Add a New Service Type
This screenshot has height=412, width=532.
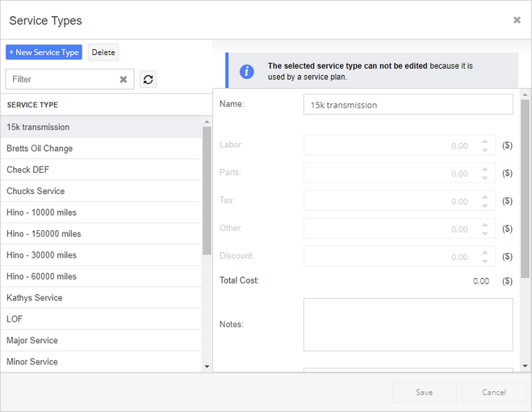pyautogui.click(x=44, y=53)
